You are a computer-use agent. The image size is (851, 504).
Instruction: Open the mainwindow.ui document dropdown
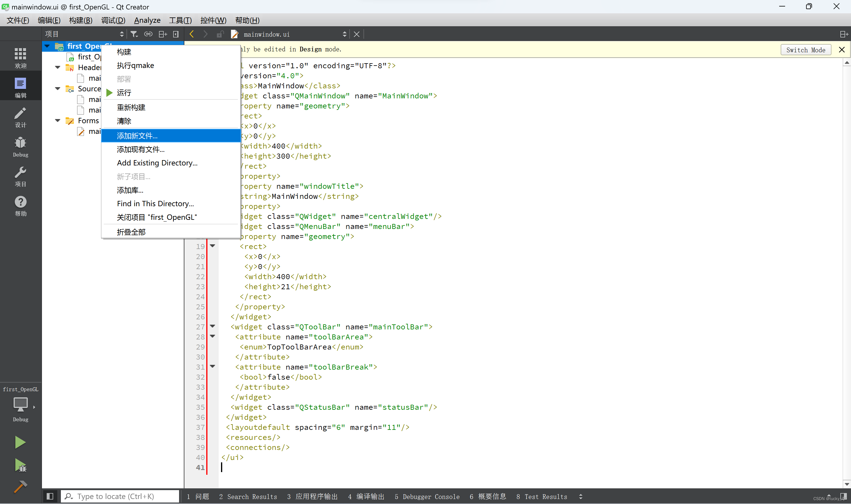pos(344,34)
